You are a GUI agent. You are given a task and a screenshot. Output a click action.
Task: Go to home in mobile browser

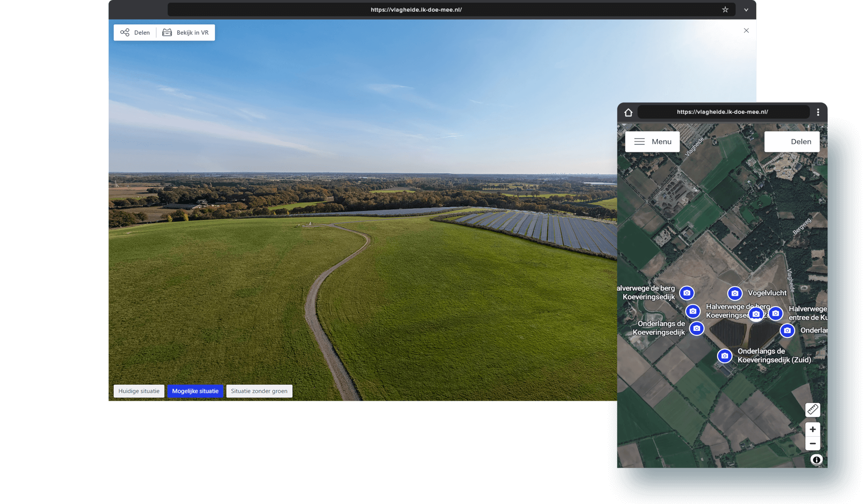[x=628, y=112]
